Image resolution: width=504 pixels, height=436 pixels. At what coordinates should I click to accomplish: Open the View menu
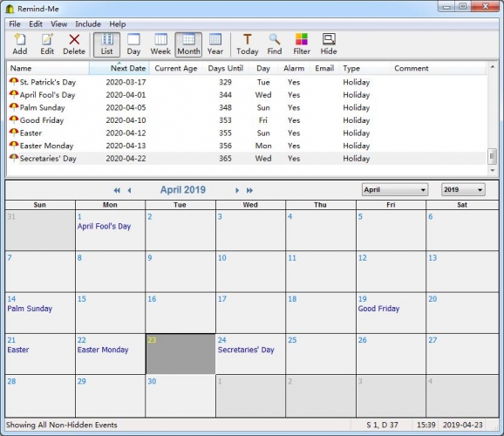tap(58, 24)
